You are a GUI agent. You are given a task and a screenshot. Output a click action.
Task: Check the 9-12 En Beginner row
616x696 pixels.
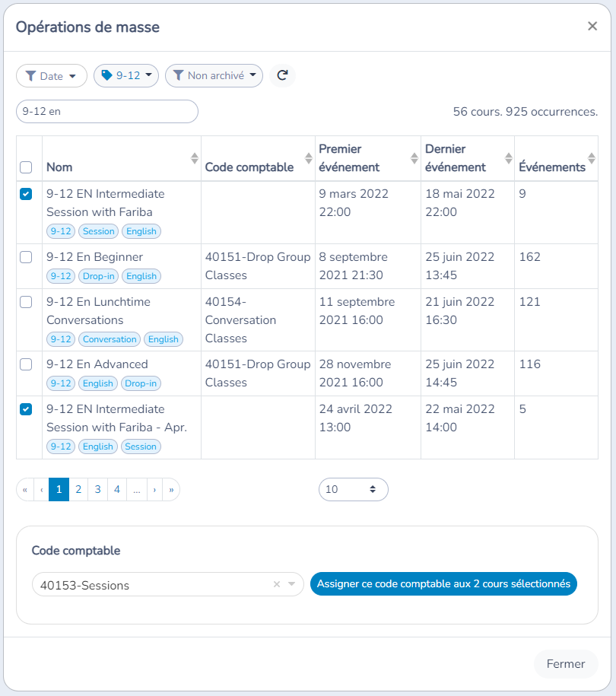click(x=26, y=257)
